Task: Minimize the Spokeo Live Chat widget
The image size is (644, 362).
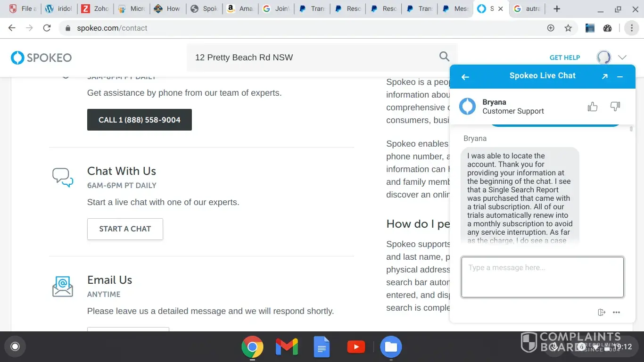Action: point(620,76)
